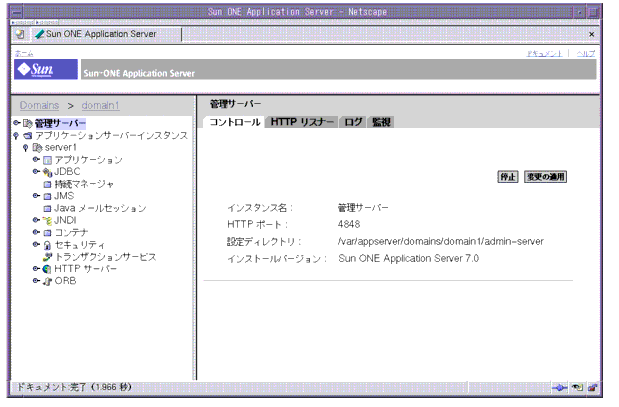Open the ログ tab
619x407 pixels.
[x=353, y=122]
